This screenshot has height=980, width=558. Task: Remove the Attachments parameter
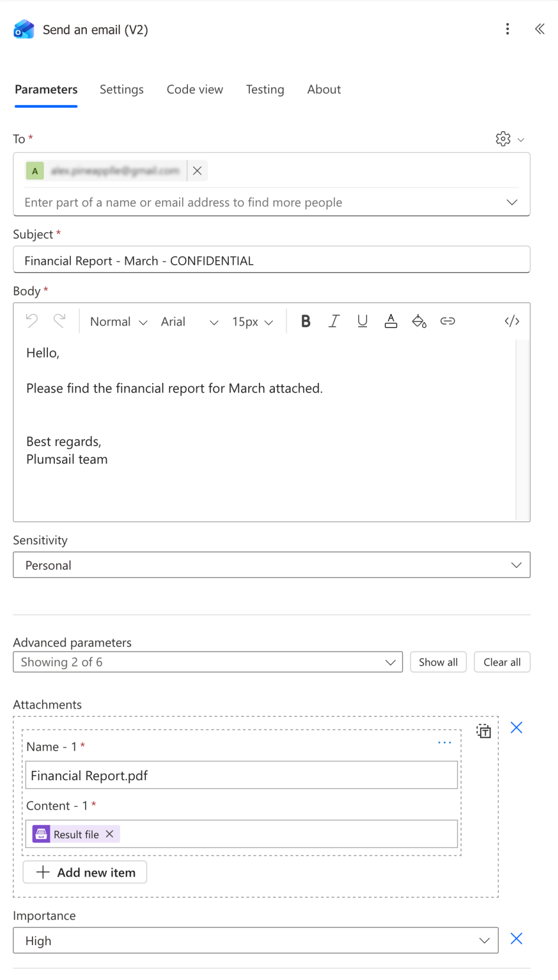pos(517,728)
